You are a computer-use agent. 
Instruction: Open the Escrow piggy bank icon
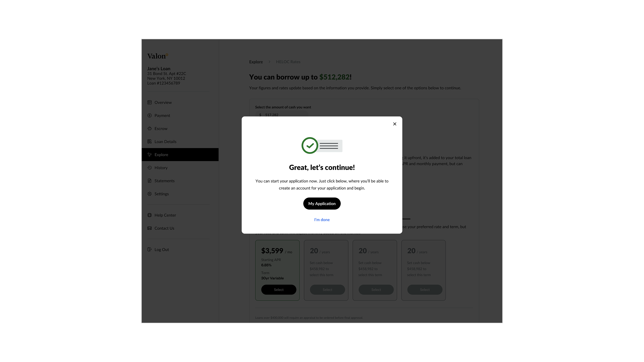[150, 129]
